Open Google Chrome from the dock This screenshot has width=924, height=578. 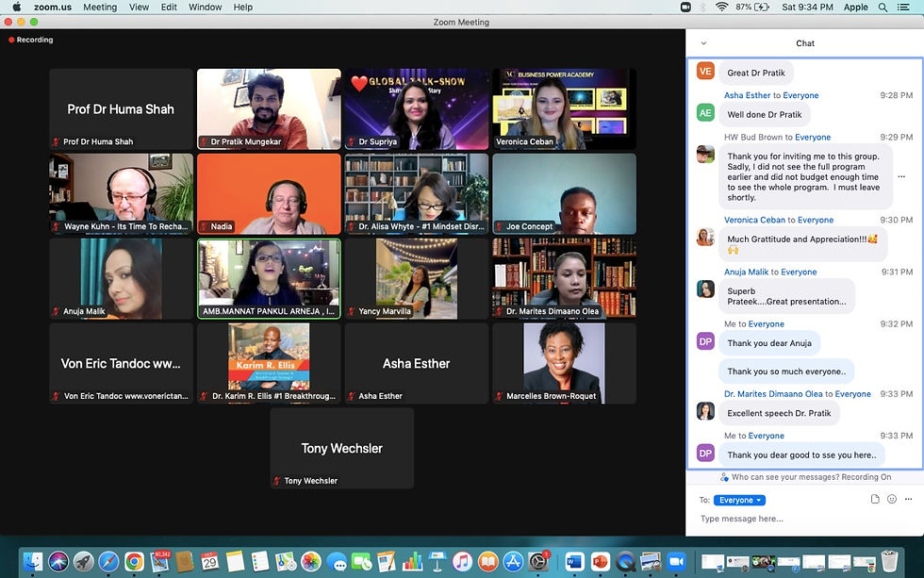point(134,562)
